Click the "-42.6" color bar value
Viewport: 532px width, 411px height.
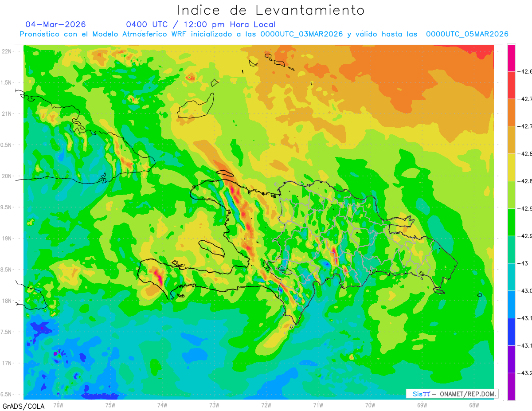[x=526, y=72]
